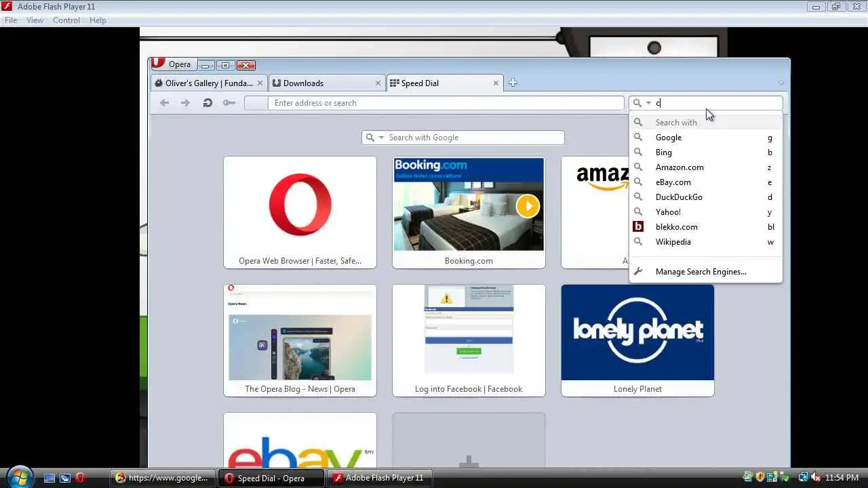Open Manage Search Engines...
The height and width of the screenshot is (488, 868).
pyautogui.click(x=706, y=272)
